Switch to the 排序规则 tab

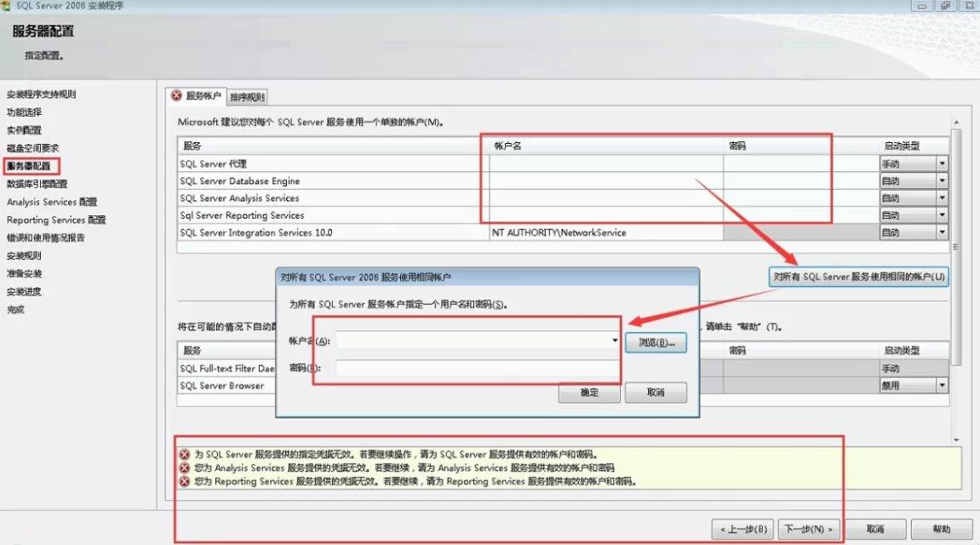247,97
